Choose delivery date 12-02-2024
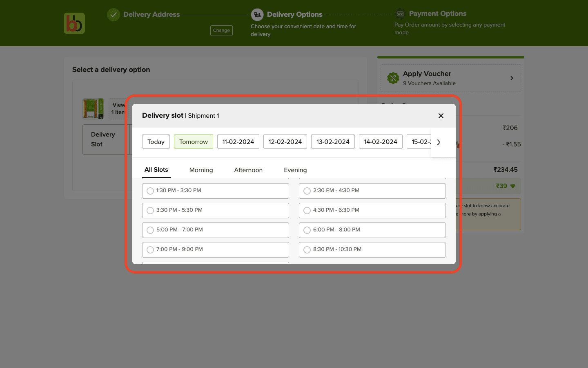This screenshot has width=588, height=368. coord(285,141)
